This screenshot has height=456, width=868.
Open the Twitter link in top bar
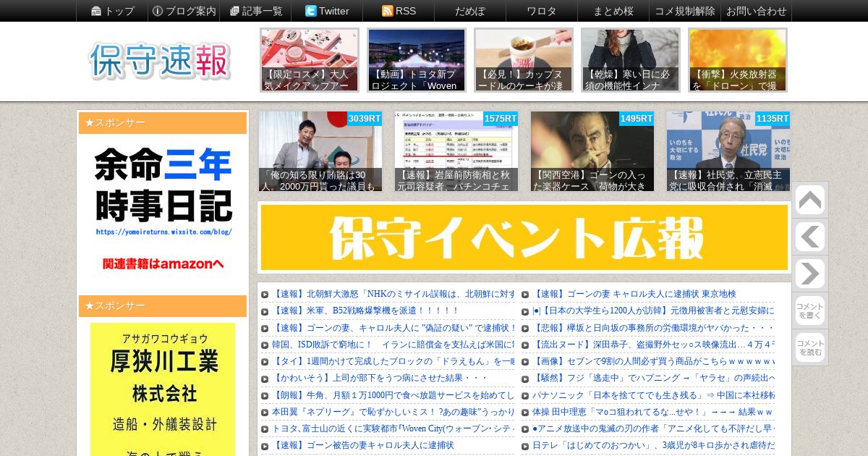coord(327,11)
